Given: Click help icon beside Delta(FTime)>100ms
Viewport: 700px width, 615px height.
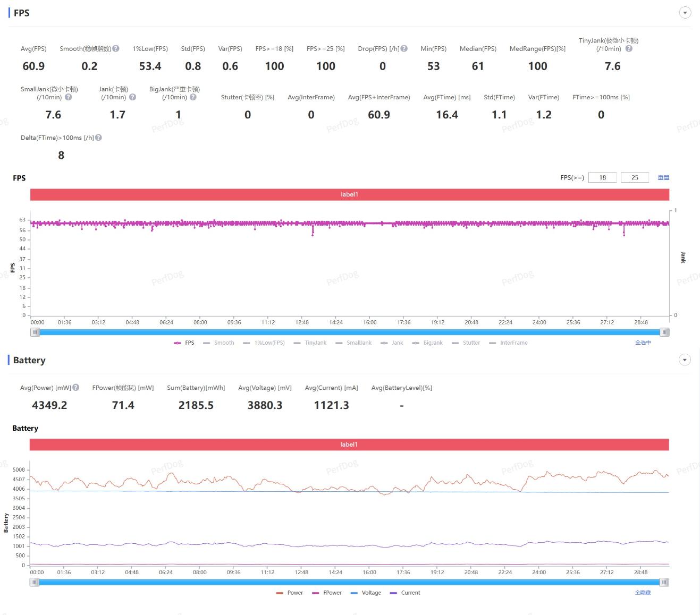Looking at the screenshot, I should click(98, 138).
